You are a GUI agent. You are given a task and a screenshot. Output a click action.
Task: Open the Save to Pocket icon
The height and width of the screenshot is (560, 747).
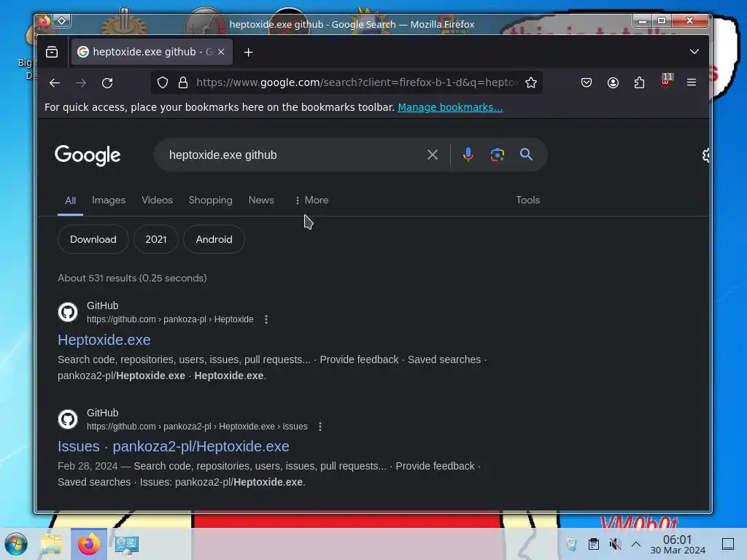click(x=587, y=83)
